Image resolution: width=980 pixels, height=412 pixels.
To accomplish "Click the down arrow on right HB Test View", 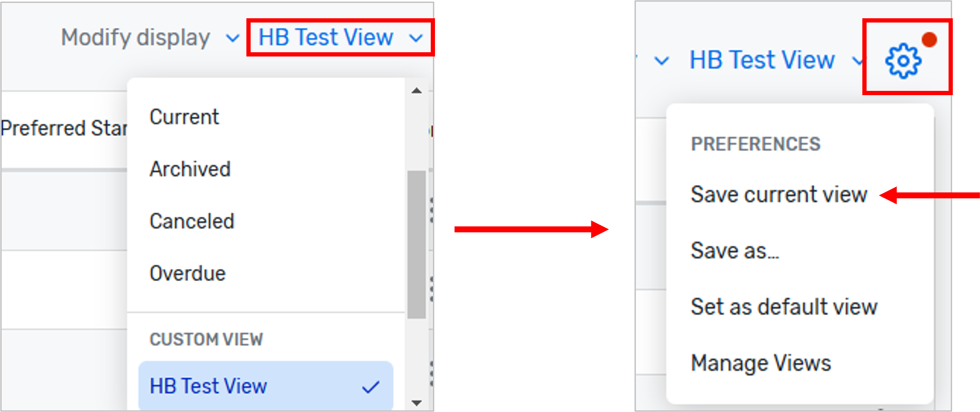I will [x=858, y=61].
